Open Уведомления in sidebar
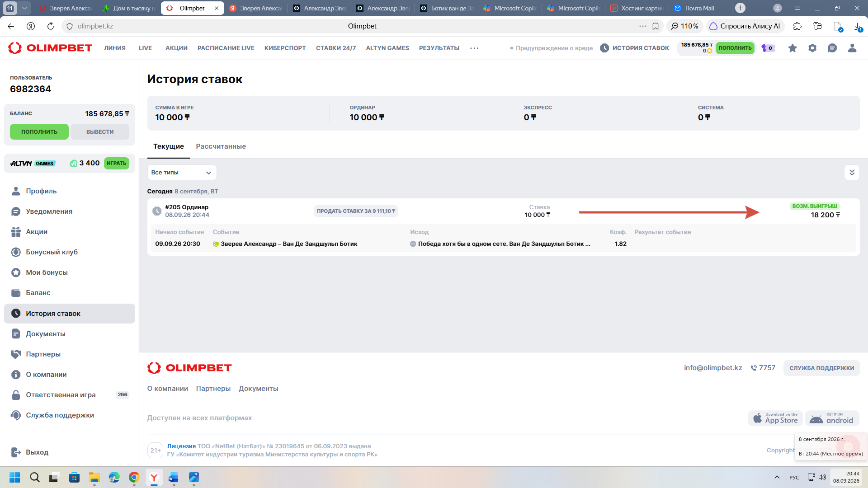The width and height of the screenshot is (868, 488). coord(70,211)
